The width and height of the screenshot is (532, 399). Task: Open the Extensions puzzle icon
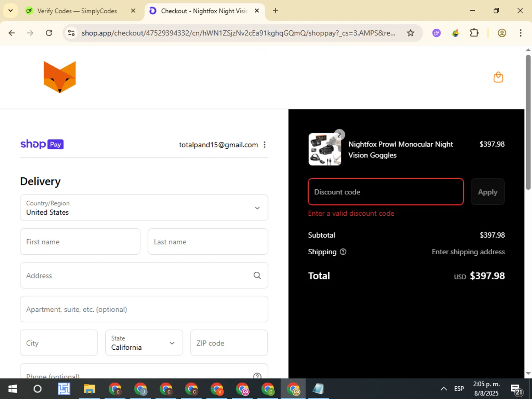474,33
